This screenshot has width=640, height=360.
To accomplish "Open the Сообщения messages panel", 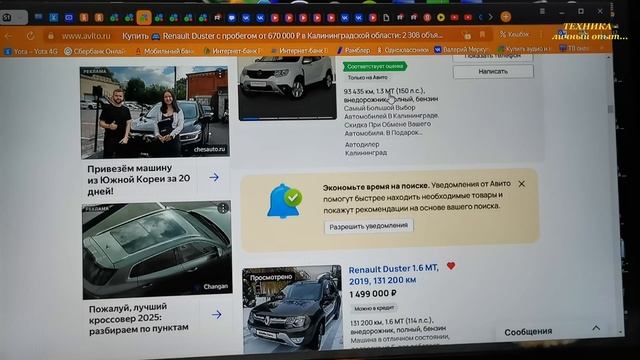I will (x=528, y=332).
